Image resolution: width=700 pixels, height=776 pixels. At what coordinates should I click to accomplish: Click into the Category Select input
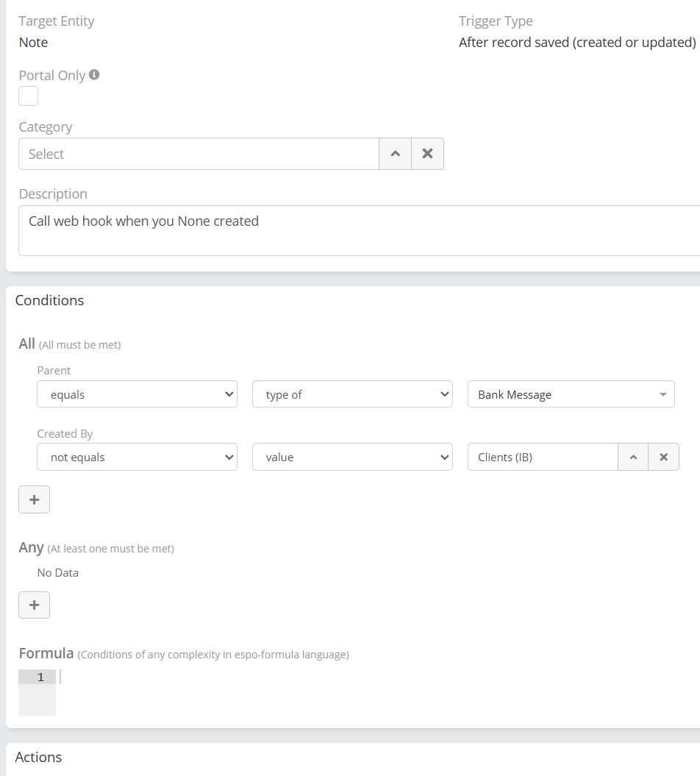(199, 154)
